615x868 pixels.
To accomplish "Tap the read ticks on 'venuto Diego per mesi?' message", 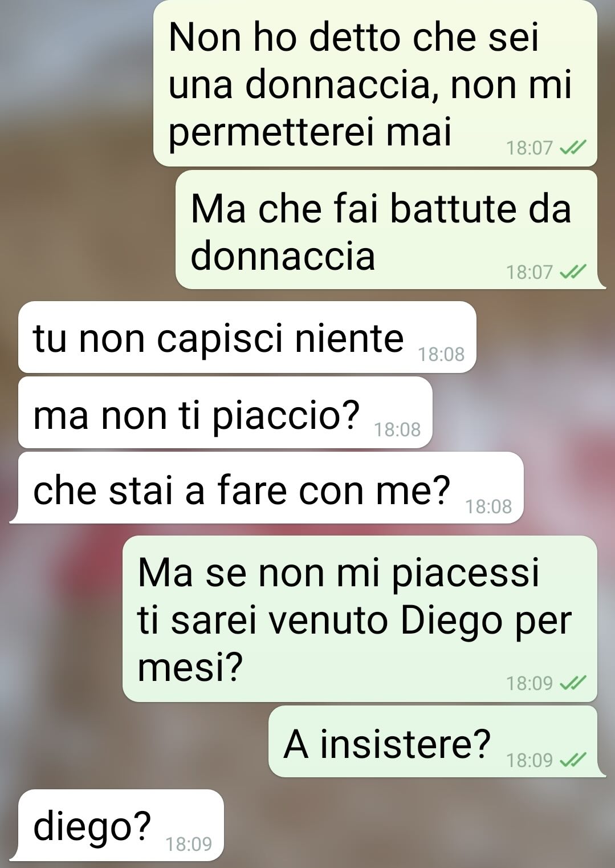I will [573, 683].
